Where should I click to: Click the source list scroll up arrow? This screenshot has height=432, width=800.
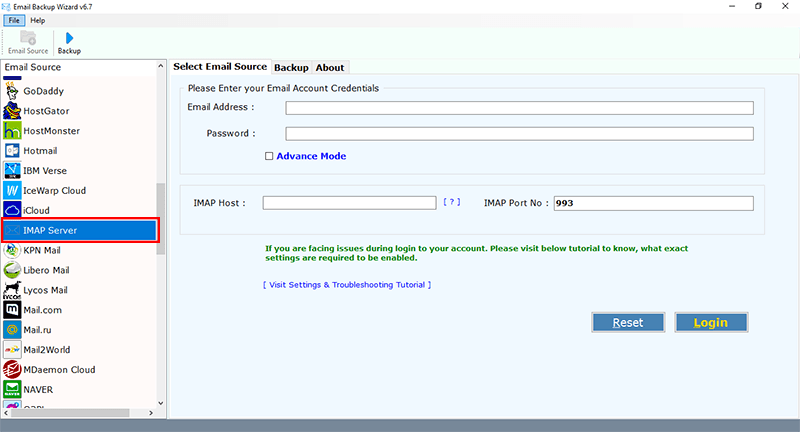coord(161,66)
